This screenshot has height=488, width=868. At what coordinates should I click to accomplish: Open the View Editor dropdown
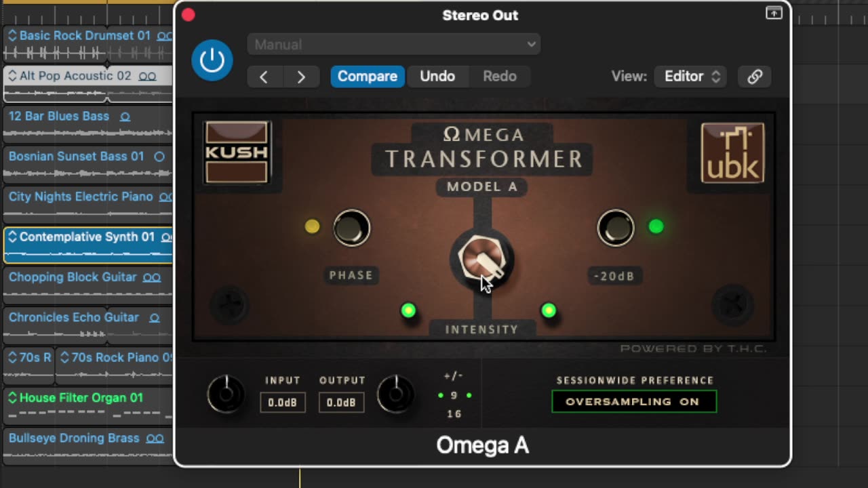tap(691, 77)
